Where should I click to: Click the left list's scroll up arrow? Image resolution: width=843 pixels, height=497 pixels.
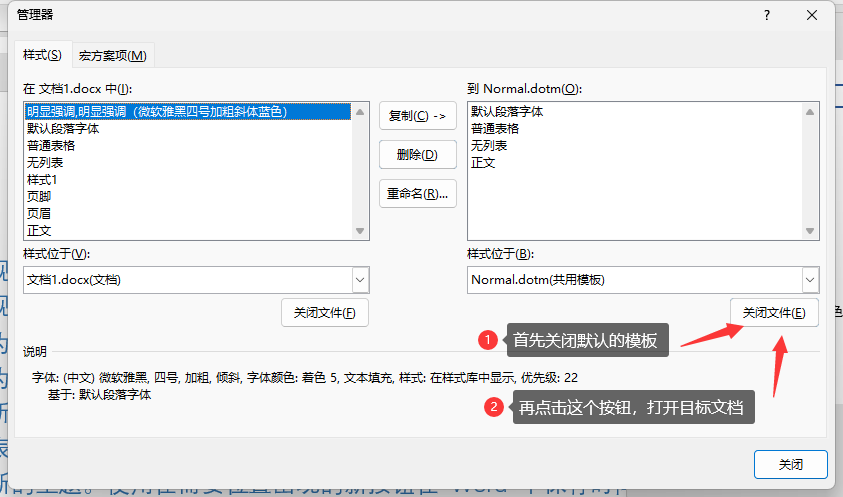point(360,112)
